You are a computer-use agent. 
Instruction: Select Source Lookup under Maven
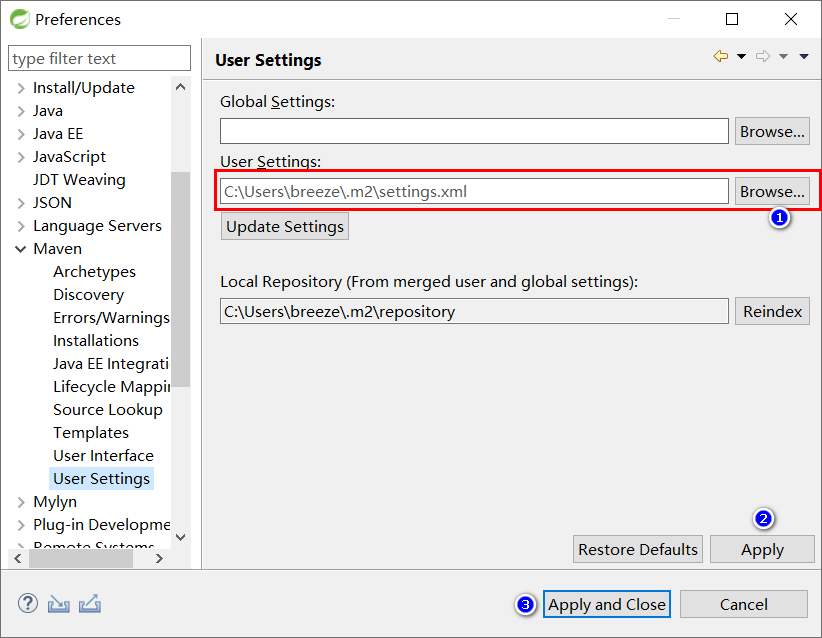coord(108,409)
